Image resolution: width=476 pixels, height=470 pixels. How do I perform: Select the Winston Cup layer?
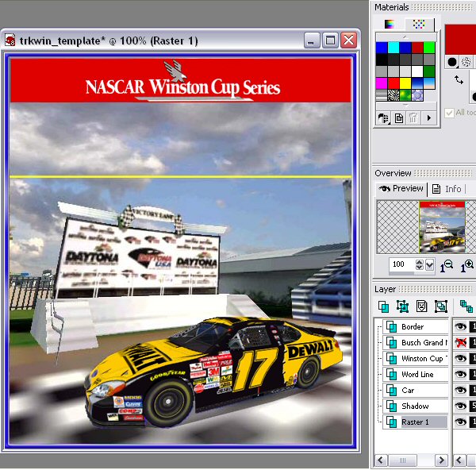pyautogui.click(x=415, y=359)
